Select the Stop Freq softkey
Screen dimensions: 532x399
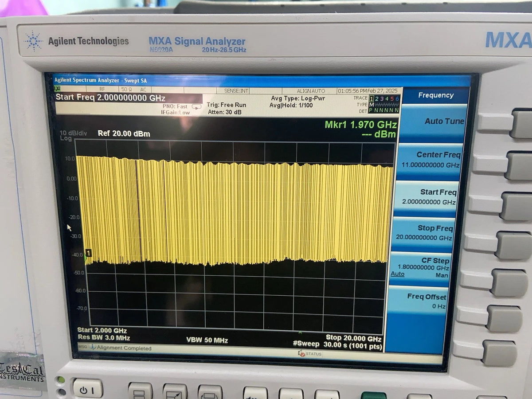click(423, 234)
